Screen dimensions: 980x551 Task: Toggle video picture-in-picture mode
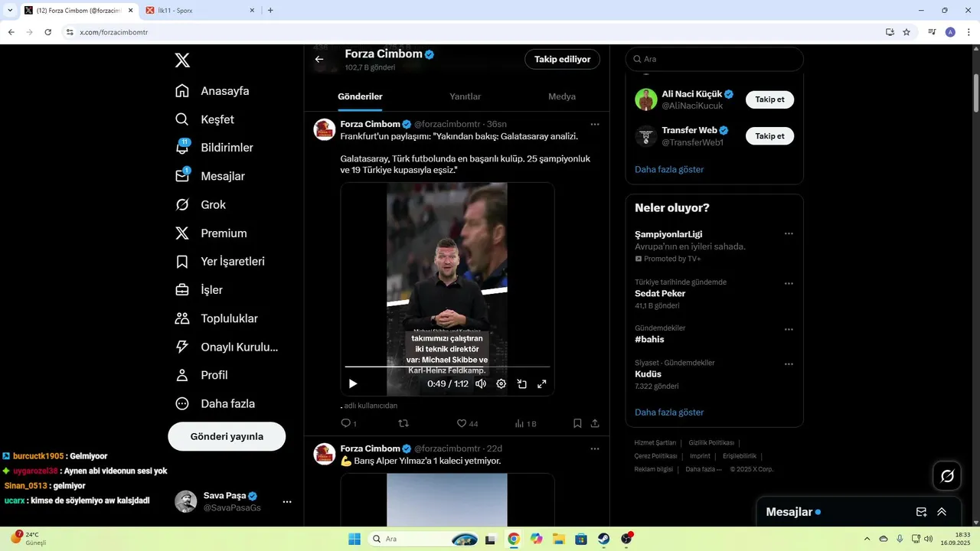521,384
